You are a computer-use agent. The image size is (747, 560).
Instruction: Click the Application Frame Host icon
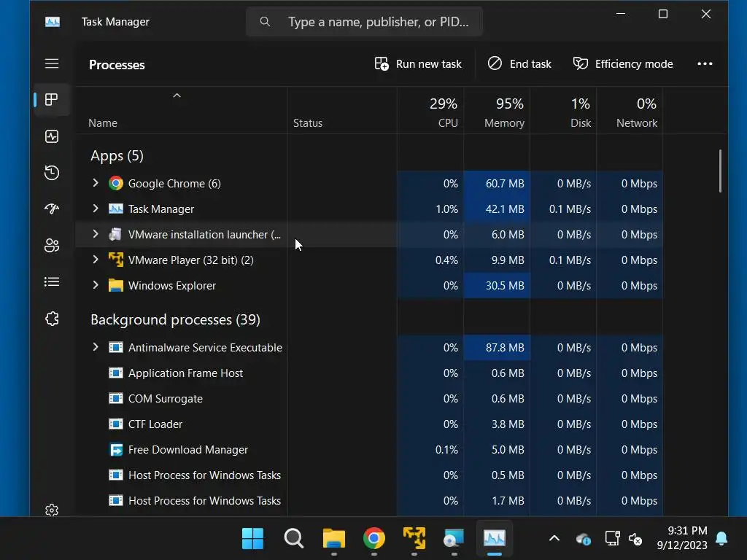[116, 373]
